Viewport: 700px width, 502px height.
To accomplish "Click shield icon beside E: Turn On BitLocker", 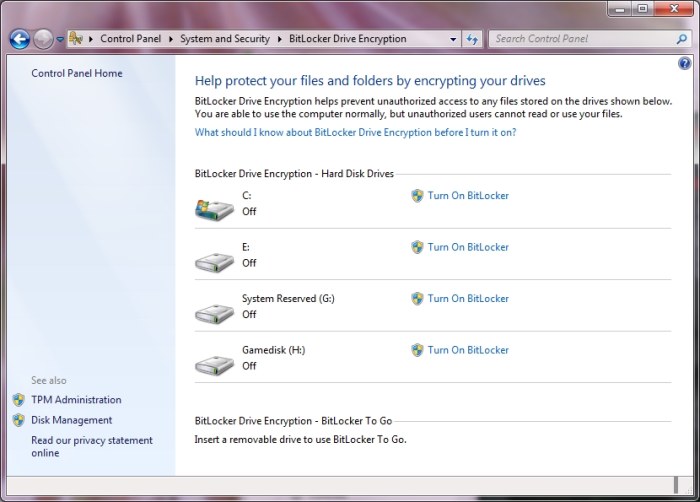I will [x=417, y=247].
